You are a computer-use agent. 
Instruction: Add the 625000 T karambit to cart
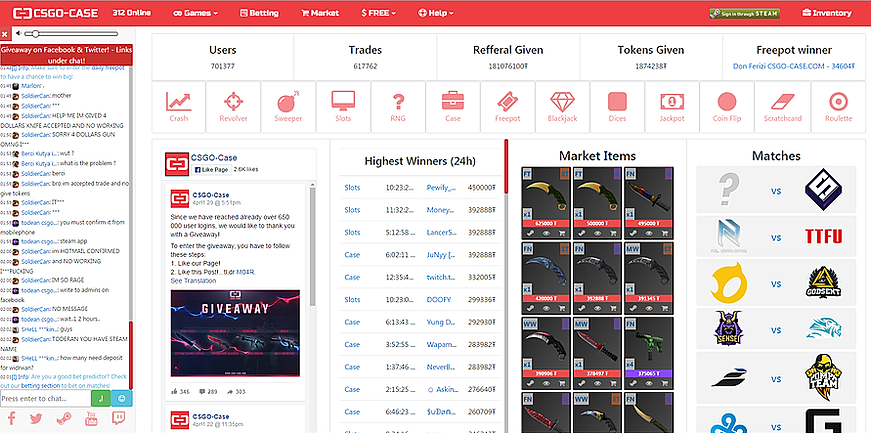point(562,233)
